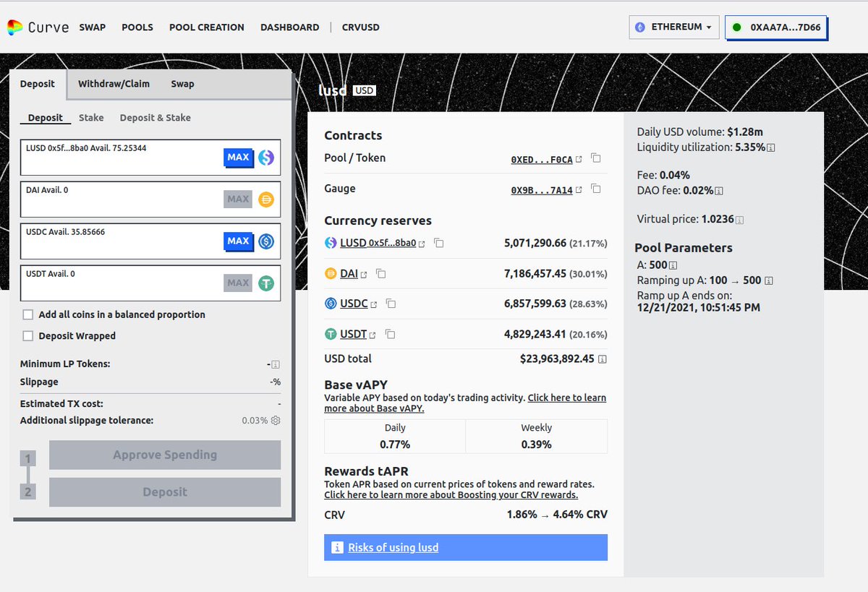Open connected wallet 0XAA7A...7D66 button
This screenshot has height=592, width=868.
pos(776,27)
